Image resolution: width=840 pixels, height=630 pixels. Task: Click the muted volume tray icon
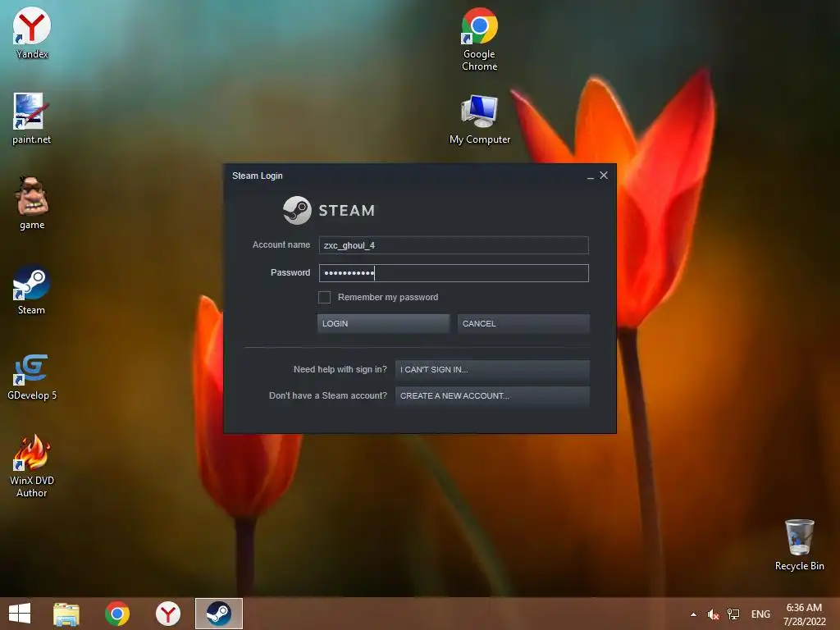click(x=713, y=614)
